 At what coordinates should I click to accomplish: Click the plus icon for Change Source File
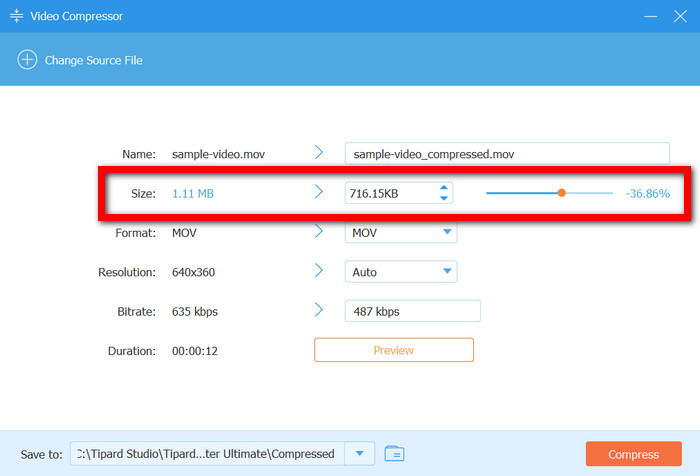tap(26, 60)
